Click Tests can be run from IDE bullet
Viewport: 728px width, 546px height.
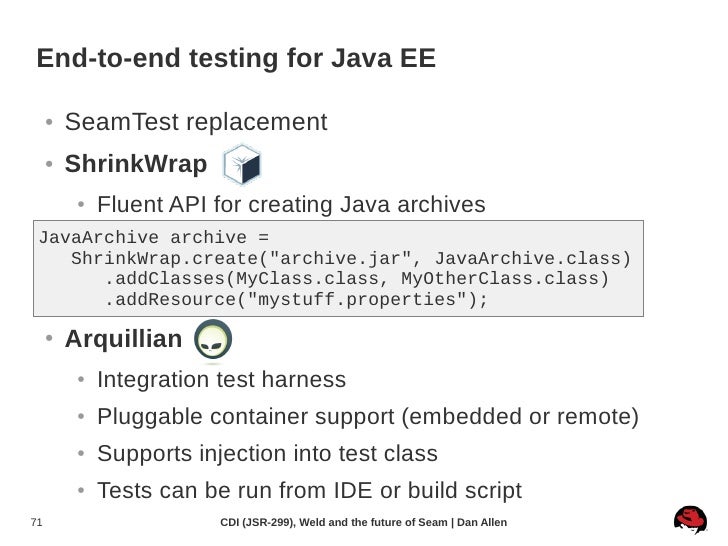310,491
